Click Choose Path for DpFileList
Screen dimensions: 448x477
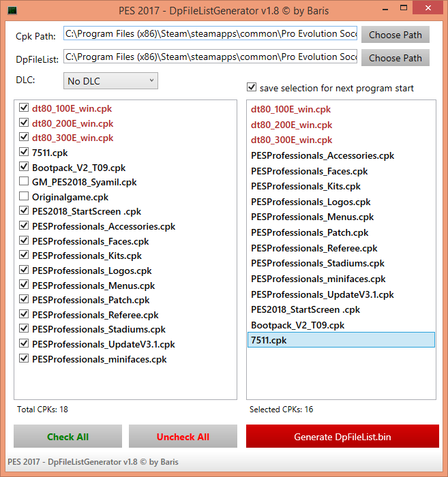click(395, 58)
